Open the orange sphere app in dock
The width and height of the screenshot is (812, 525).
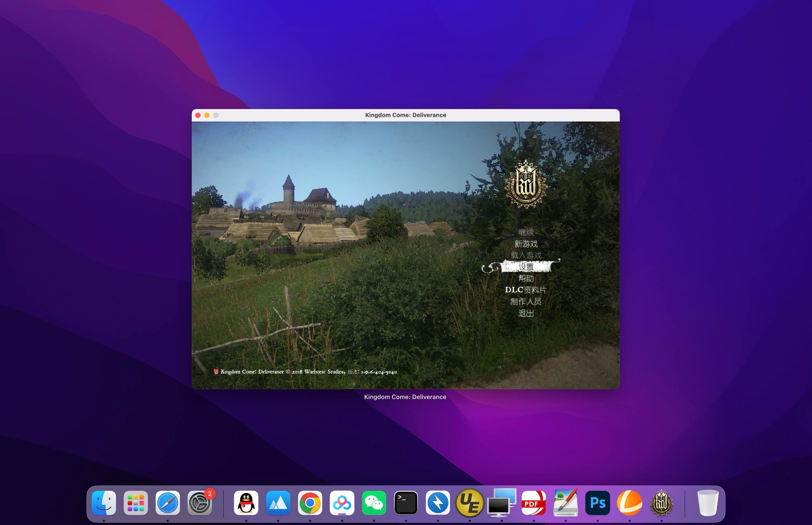tap(630, 502)
